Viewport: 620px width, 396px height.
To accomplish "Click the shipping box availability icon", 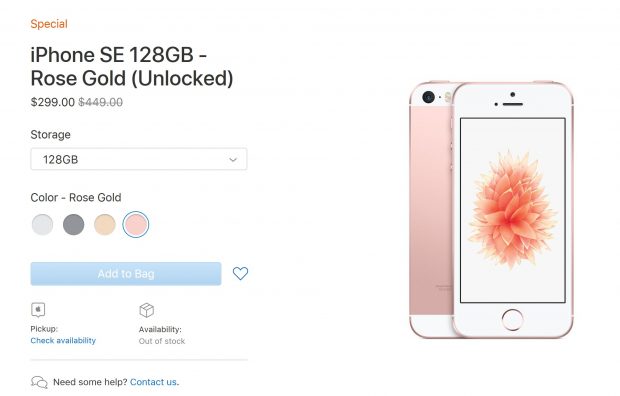I will [x=147, y=310].
